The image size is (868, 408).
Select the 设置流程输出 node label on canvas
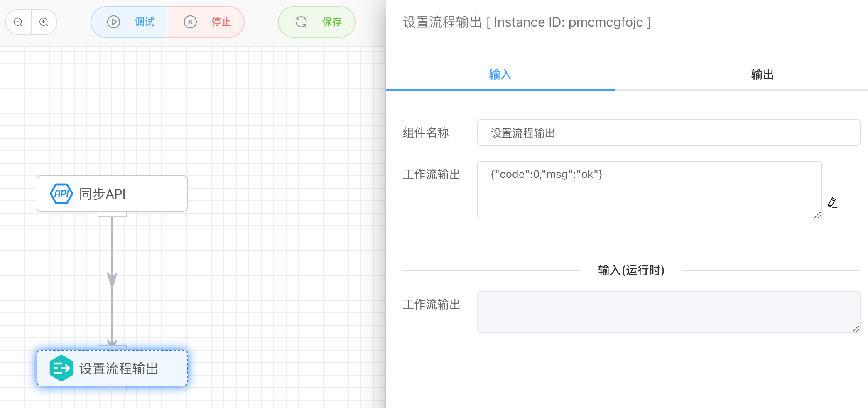[x=119, y=369]
